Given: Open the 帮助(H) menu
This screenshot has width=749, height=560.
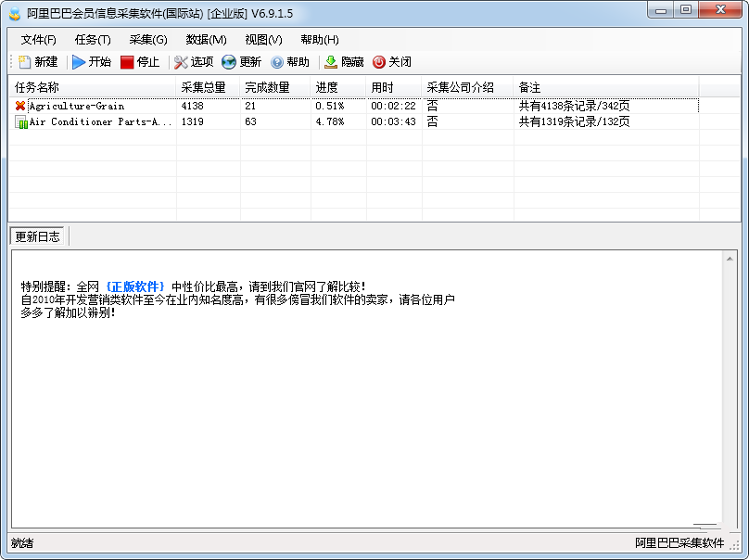Looking at the screenshot, I should pyautogui.click(x=320, y=40).
